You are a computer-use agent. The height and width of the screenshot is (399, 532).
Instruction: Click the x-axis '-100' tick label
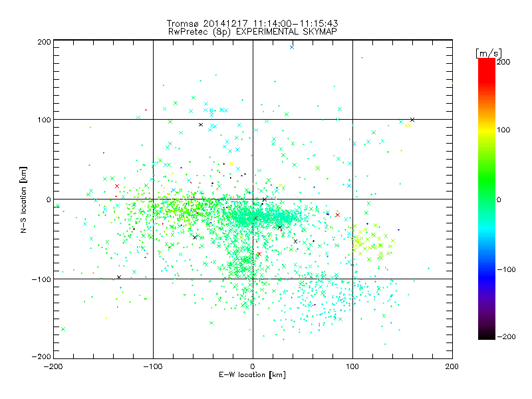(153, 366)
